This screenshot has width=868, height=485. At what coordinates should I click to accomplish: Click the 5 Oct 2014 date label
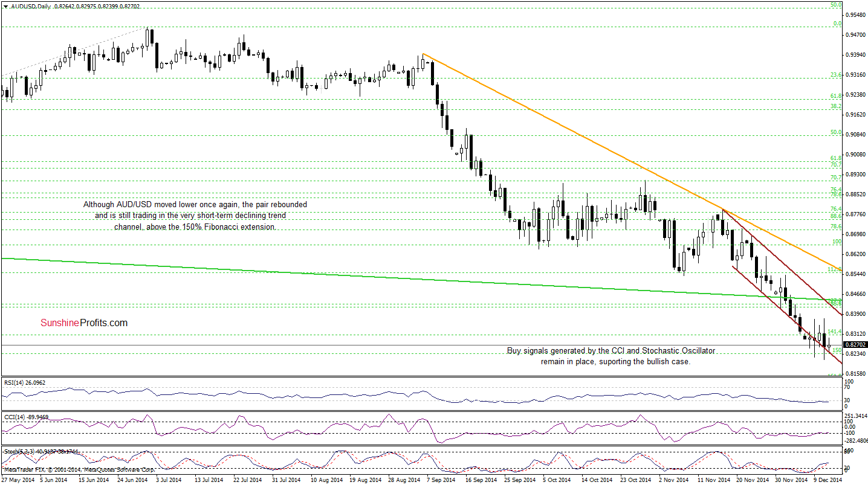556,480
